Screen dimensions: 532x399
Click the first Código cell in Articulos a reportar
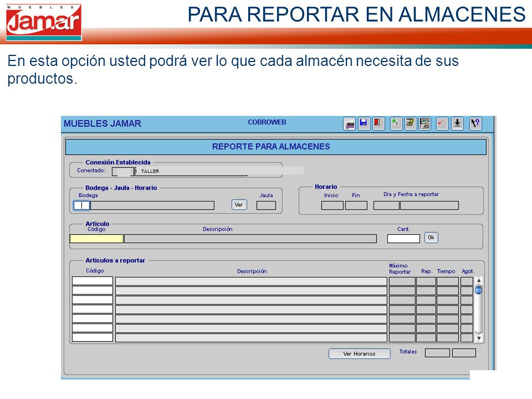(93, 281)
